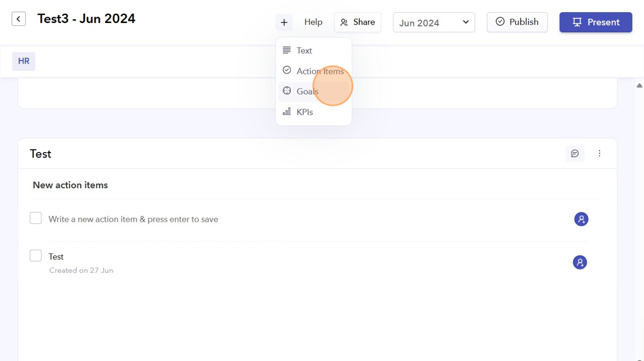Choose Text from the add menu

pos(314,51)
